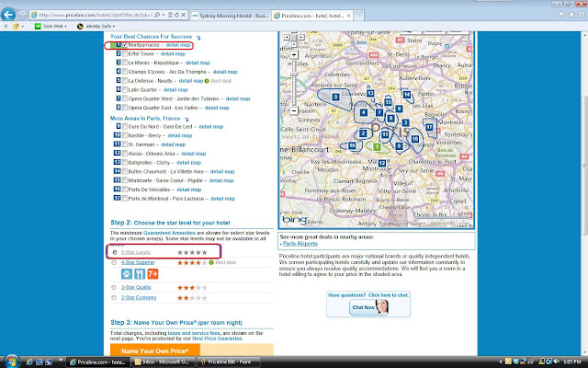Select map area marker 12 on map
This screenshot has width=588, height=368.
click(382, 163)
